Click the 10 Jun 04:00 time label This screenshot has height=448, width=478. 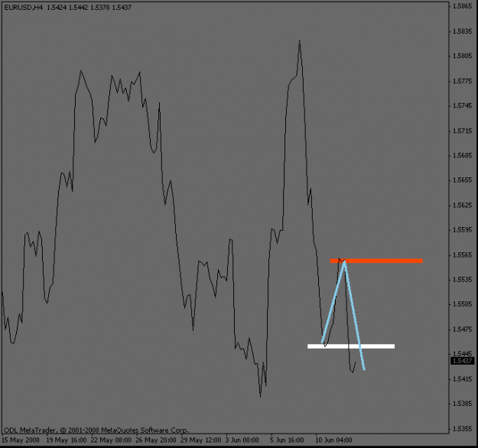click(x=333, y=440)
